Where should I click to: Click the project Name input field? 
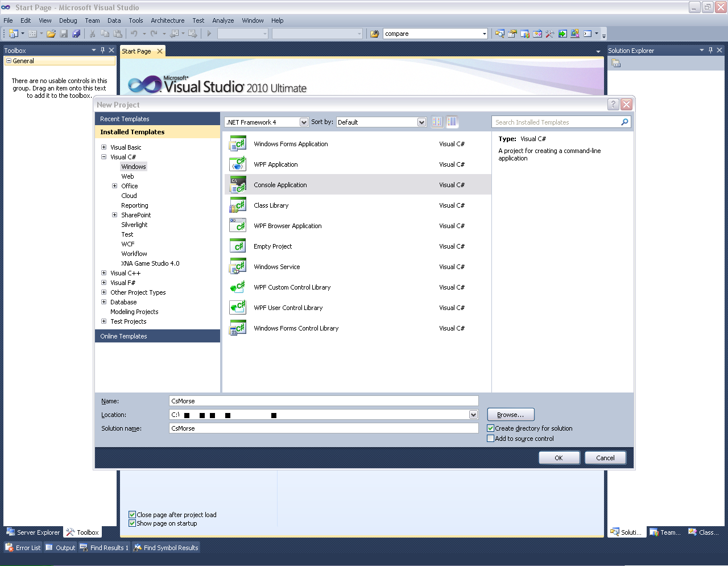point(324,401)
